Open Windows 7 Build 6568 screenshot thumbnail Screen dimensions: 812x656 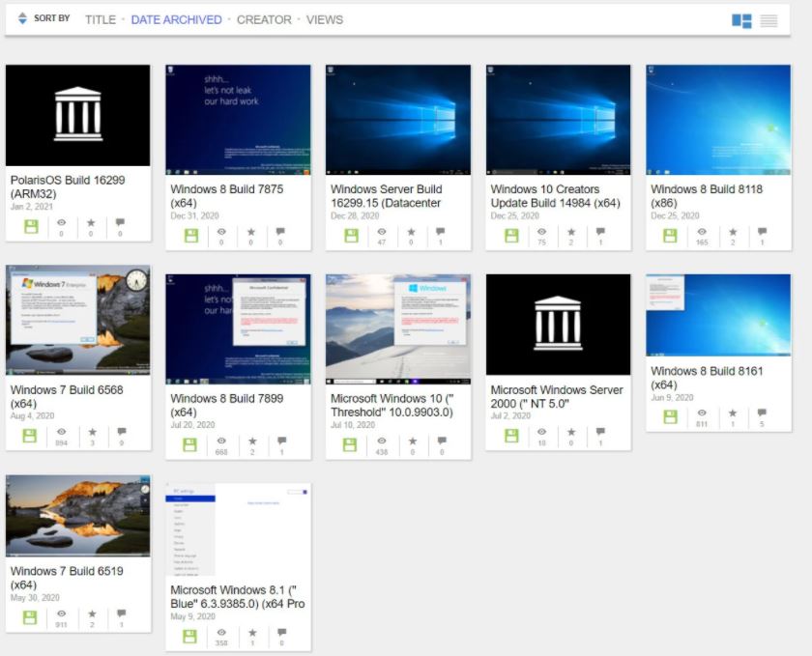[77, 320]
